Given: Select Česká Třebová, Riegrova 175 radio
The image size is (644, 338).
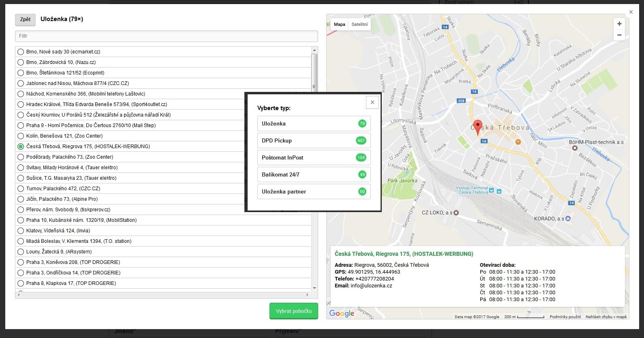Looking at the screenshot, I should 21,147.
